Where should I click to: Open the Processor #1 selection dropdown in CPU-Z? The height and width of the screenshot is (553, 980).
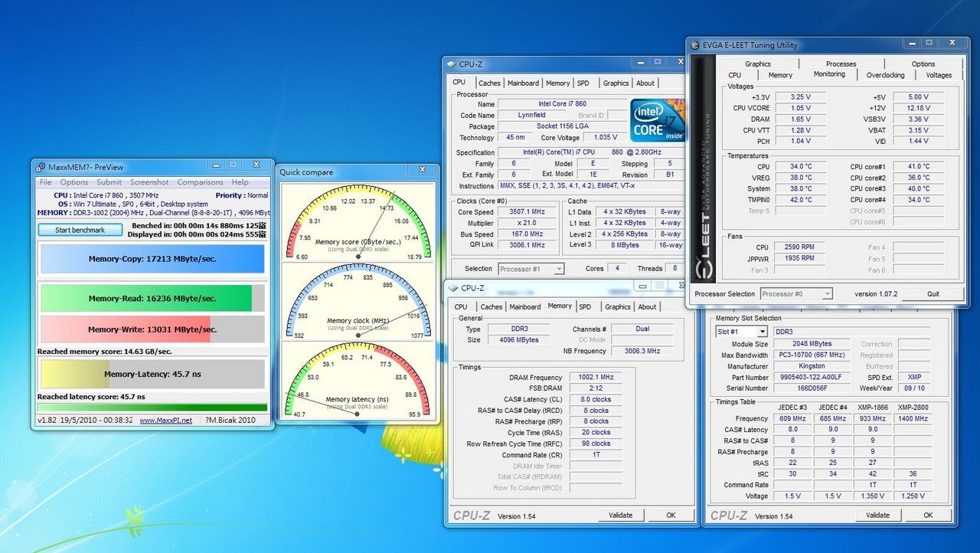[x=531, y=269]
